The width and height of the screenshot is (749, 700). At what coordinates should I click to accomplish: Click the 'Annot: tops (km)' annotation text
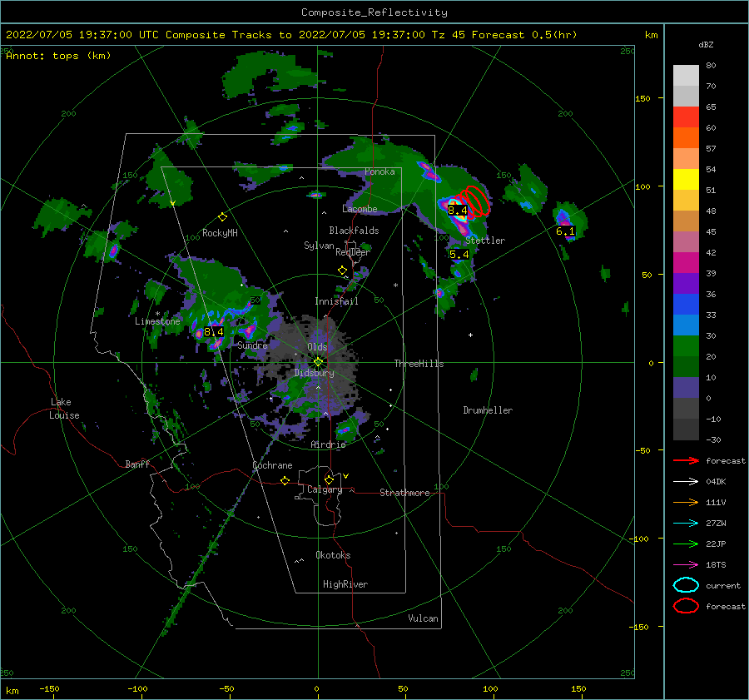[x=58, y=56]
